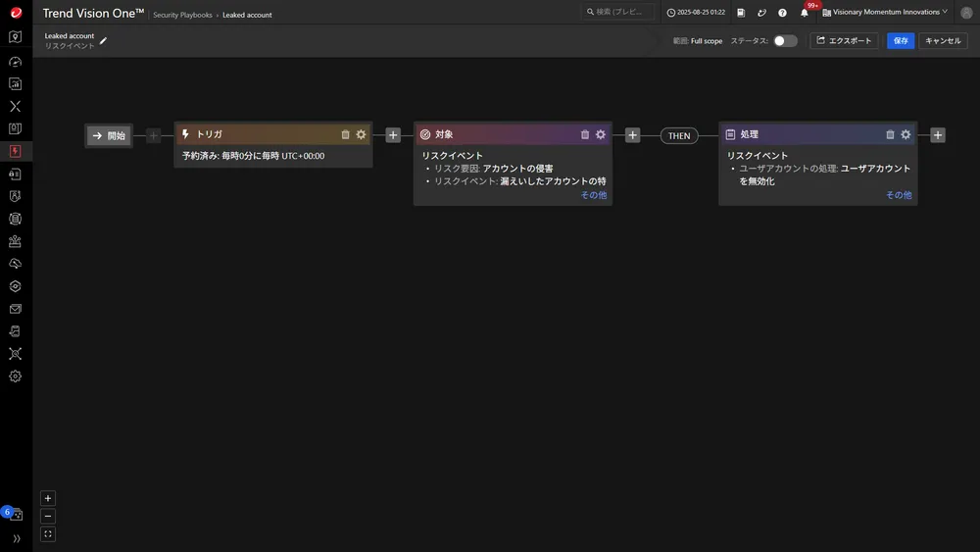Click the link chain icon in header
This screenshot has width=980, height=552.
tap(761, 13)
